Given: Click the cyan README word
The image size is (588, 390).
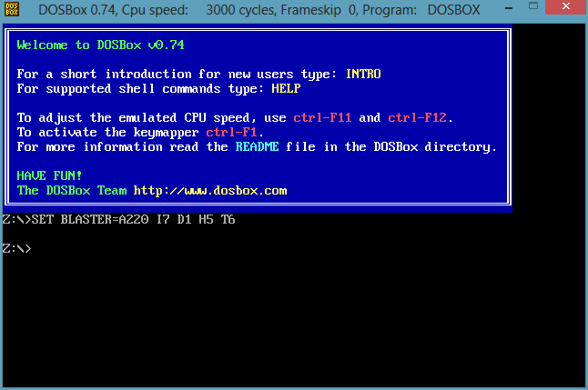Looking at the screenshot, I should [x=257, y=146].
